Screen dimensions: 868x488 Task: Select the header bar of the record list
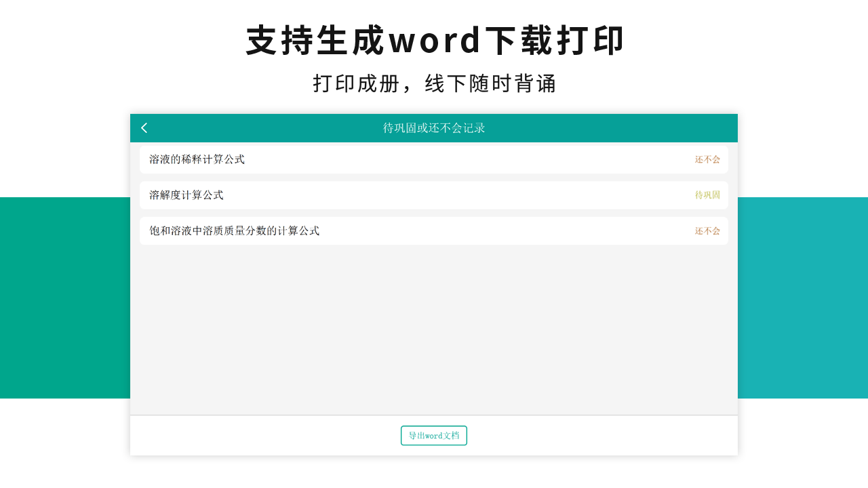click(434, 127)
